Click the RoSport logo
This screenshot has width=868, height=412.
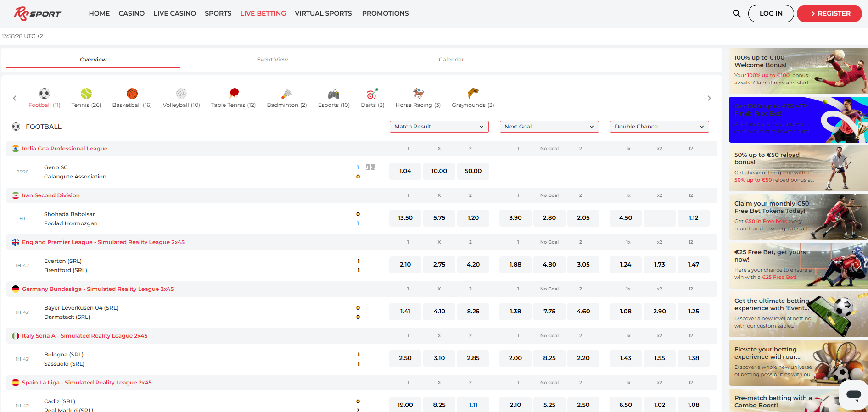pos(38,14)
